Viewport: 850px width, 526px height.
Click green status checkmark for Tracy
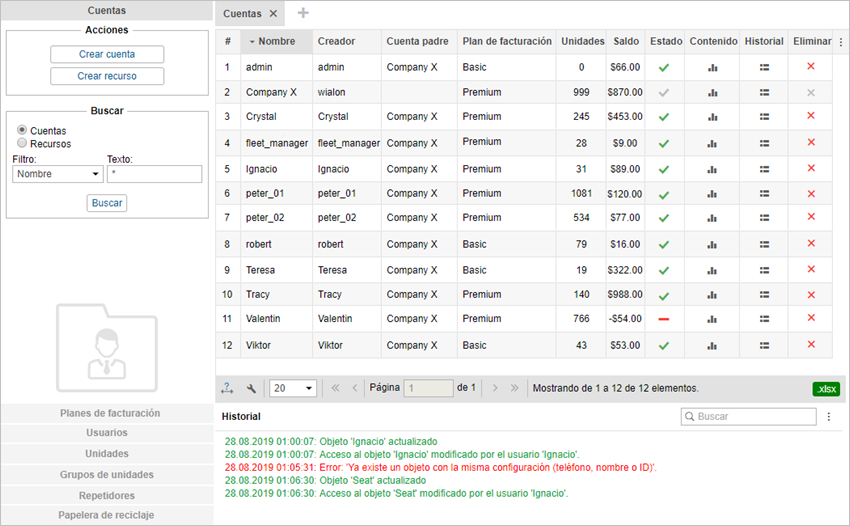tap(663, 294)
